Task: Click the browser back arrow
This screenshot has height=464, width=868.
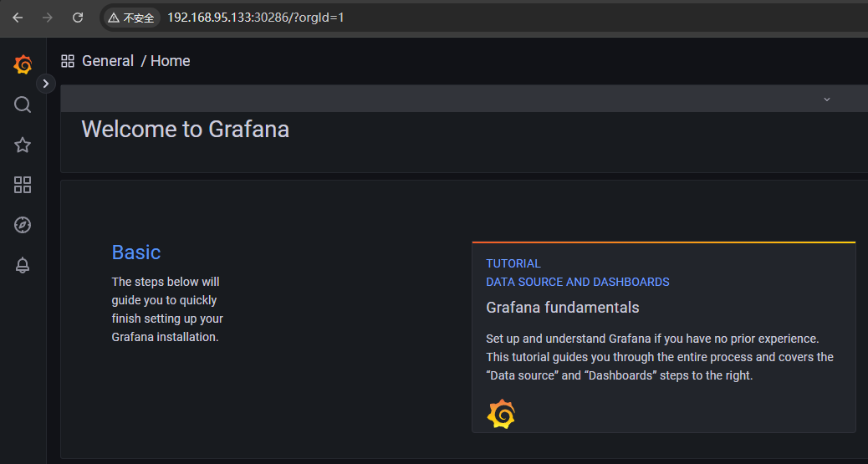Action: click(x=18, y=18)
